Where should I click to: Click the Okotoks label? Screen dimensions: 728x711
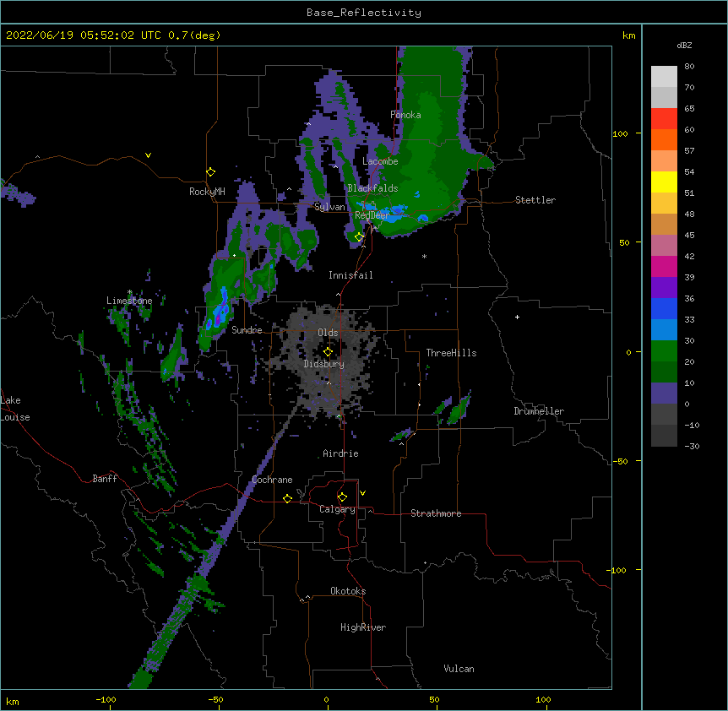(x=348, y=591)
